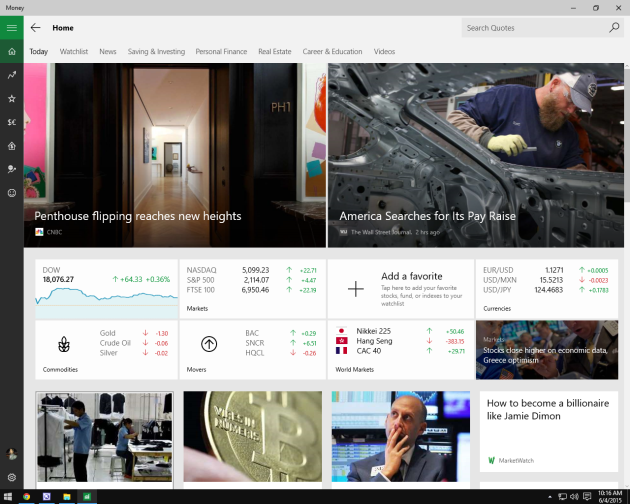The width and height of the screenshot is (630, 504).
Task: Click the Search Quotes field
Action: tap(542, 28)
